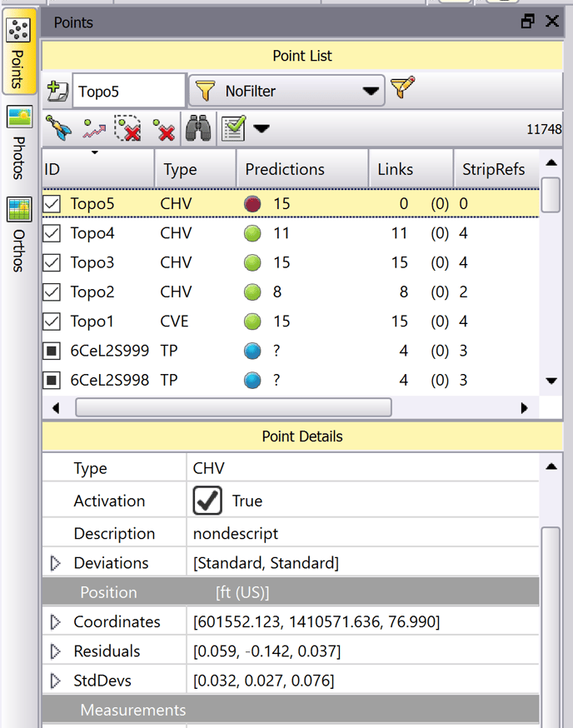
Task: Switch to the Orthos side tab
Action: click(x=19, y=233)
